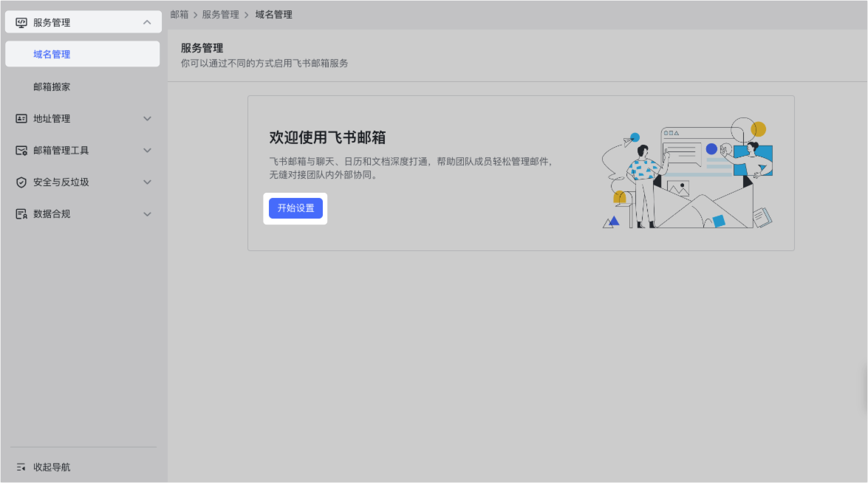Select 域名管理 in the sidebar
The height and width of the screenshot is (483, 868).
(83, 54)
